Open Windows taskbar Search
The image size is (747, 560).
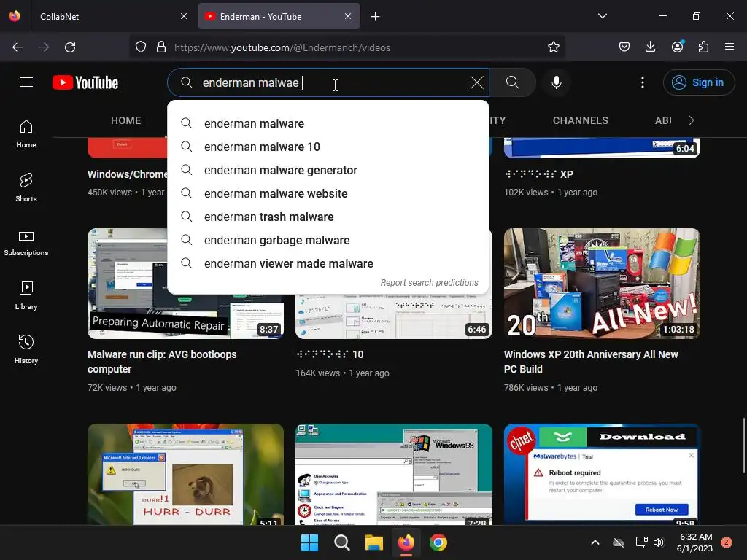coord(341,542)
